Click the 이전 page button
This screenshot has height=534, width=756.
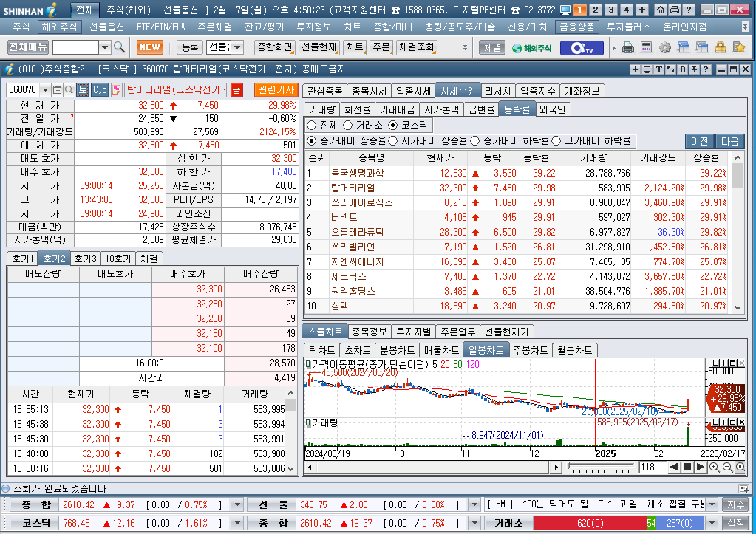700,141
